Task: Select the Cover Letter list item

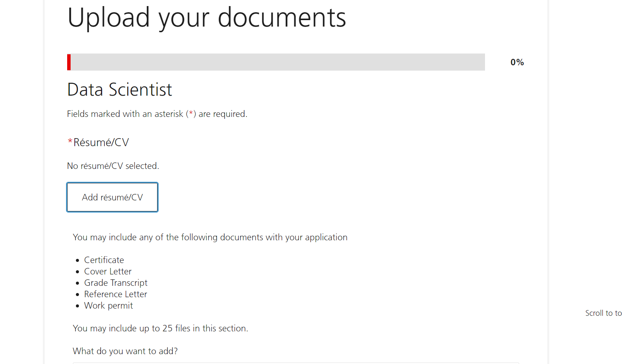Action: point(108,271)
